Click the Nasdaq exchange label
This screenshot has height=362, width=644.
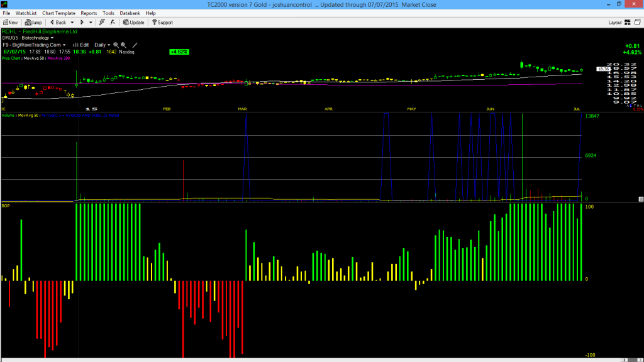(126, 52)
